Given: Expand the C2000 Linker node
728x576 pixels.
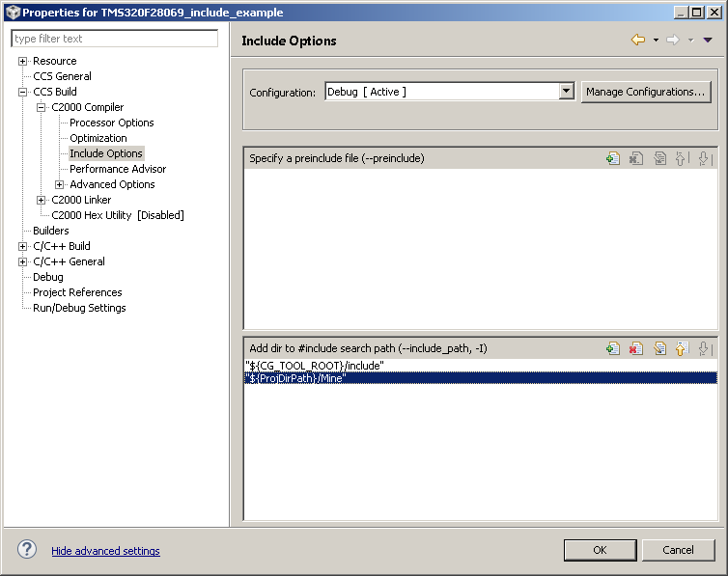Looking at the screenshot, I should (41, 200).
